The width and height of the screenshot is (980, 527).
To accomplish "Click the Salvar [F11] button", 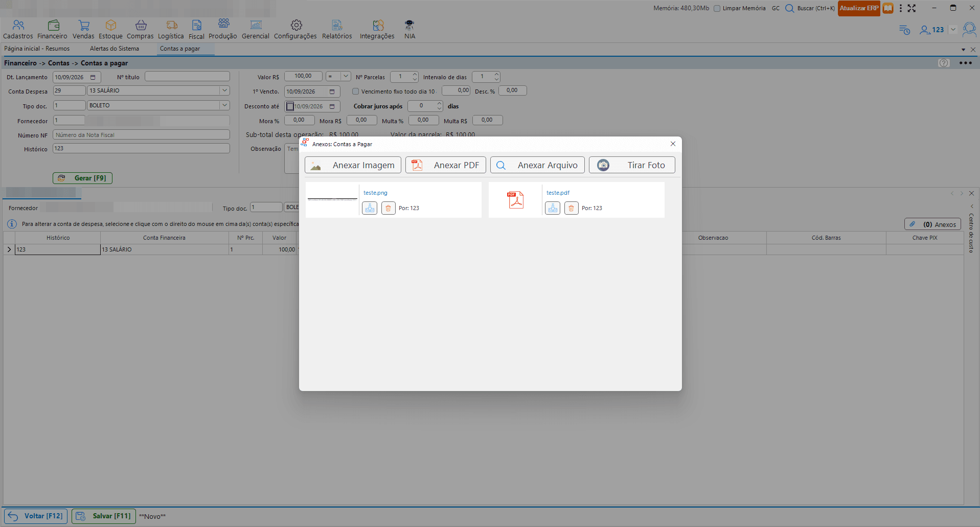I will coord(104,516).
